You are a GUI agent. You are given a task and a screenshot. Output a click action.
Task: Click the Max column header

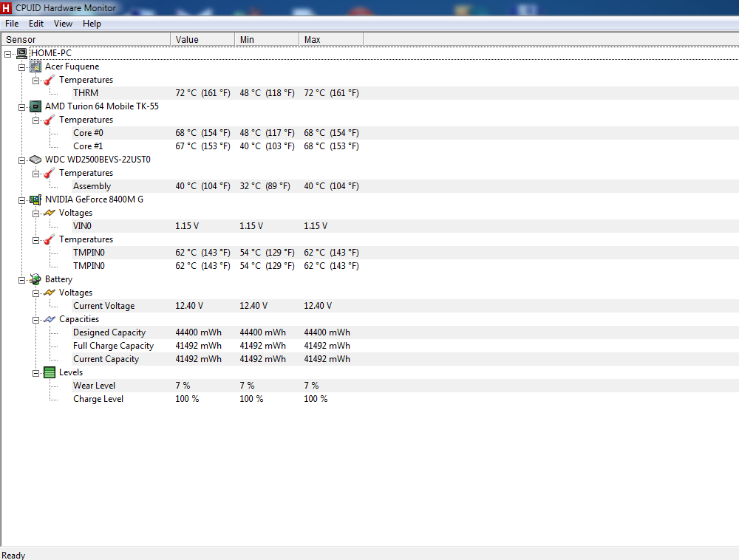331,40
